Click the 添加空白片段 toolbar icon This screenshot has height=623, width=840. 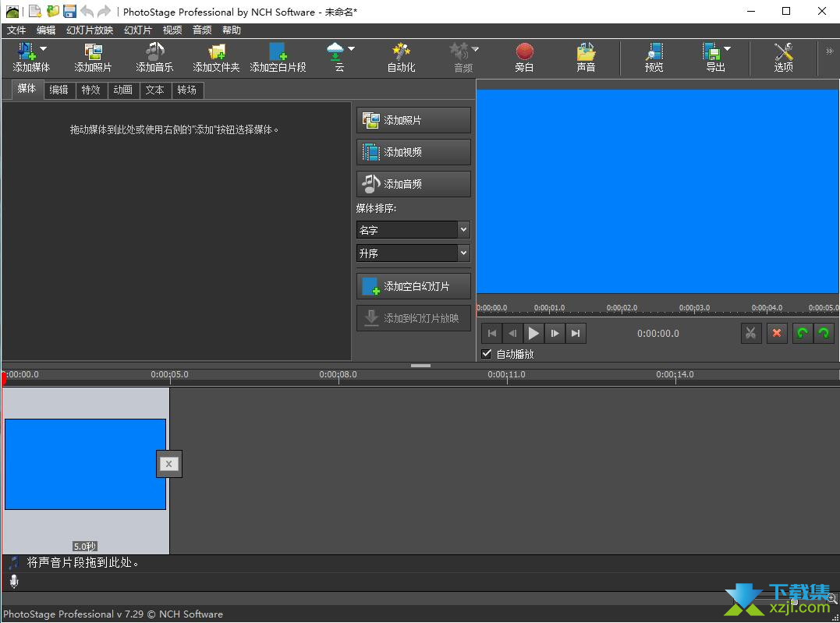pos(278,57)
